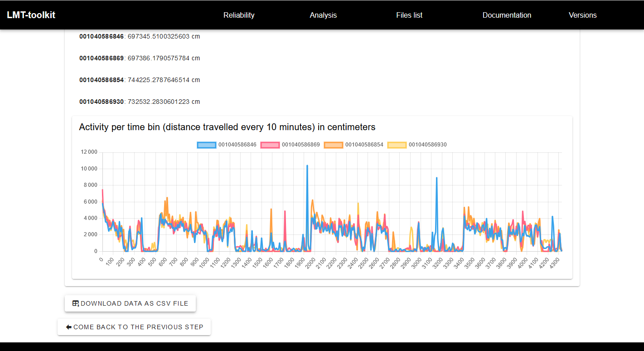
Task: Open the Versions page
Action: click(582, 15)
